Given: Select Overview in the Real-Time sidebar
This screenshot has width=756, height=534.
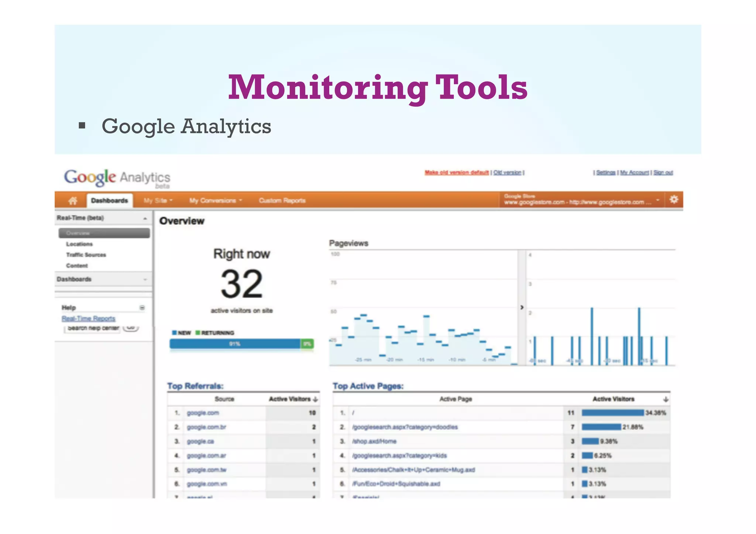Looking at the screenshot, I should [x=104, y=233].
